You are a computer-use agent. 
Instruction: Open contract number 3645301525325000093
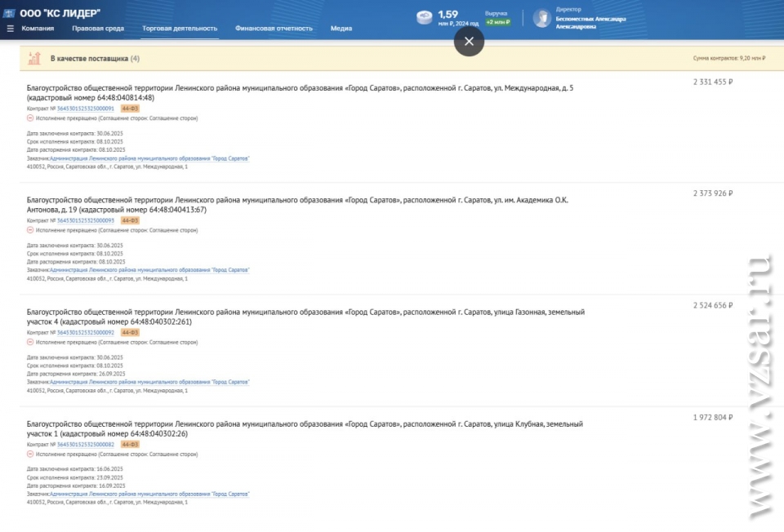[86, 220]
